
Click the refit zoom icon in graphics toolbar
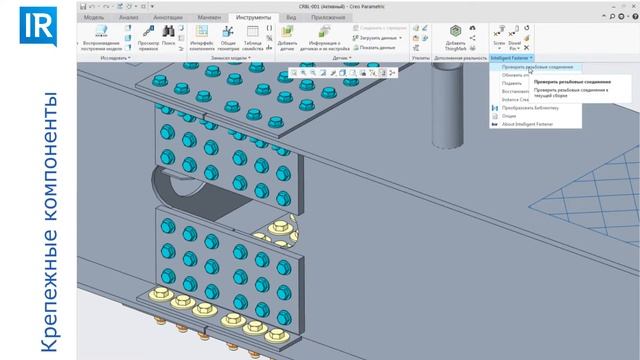[294, 73]
